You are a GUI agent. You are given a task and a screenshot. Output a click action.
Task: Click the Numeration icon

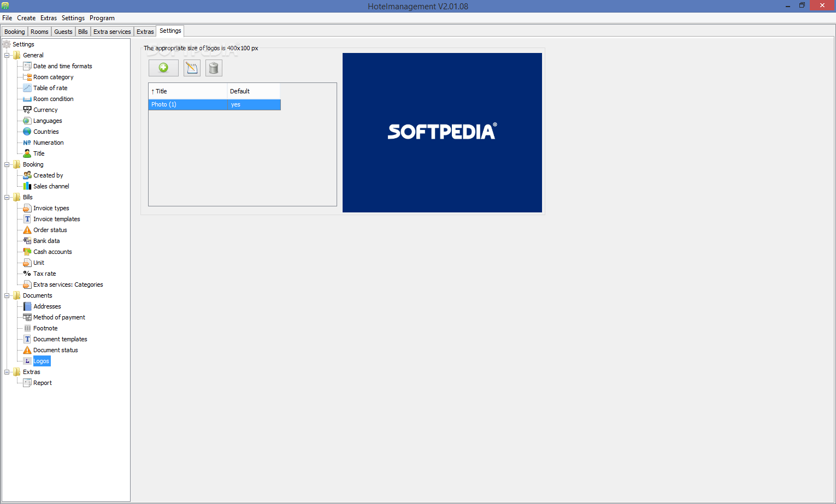[27, 143]
